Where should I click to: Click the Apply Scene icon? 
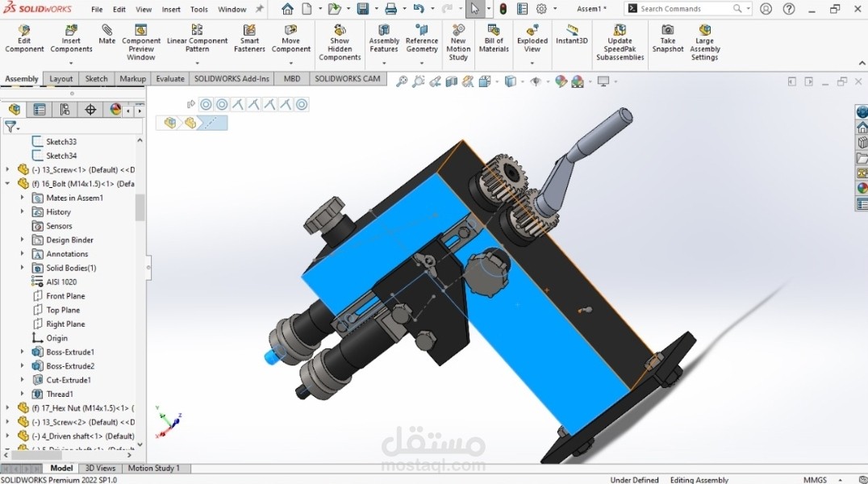point(578,82)
